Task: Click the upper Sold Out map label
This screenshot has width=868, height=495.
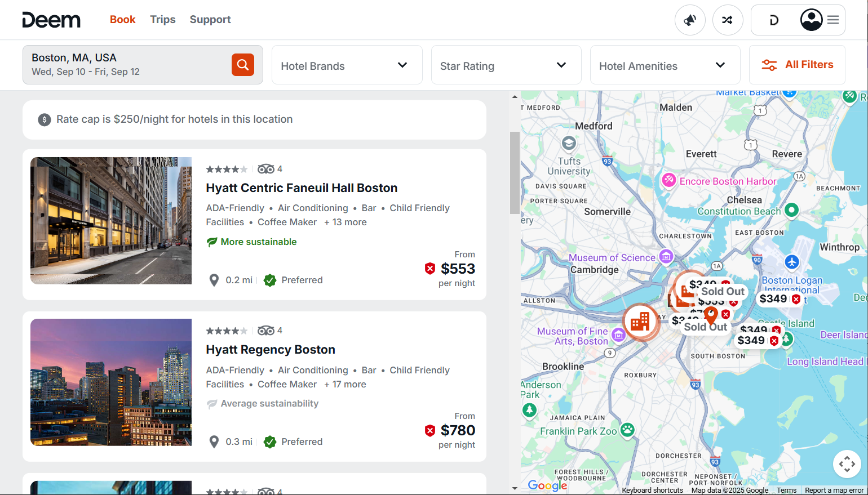Action: (723, 291)
